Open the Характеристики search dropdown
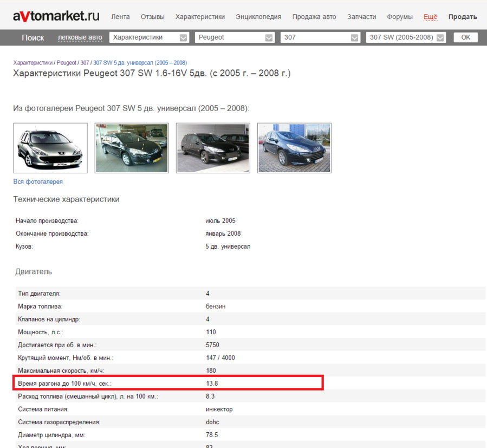 point(150,37)
